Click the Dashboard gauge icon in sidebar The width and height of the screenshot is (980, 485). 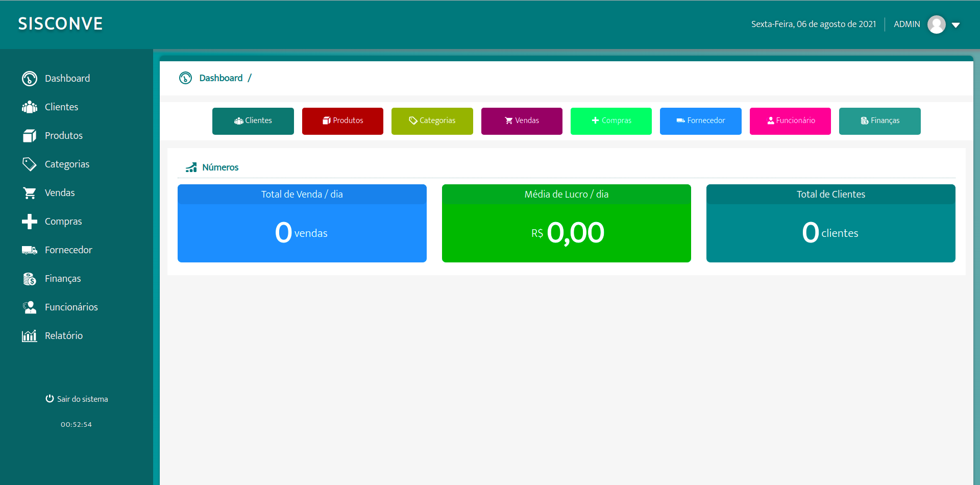30,79
